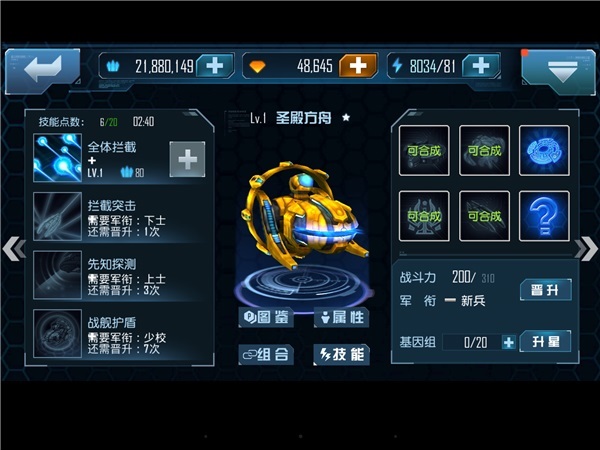The height and width of the screenshot is (450, 600).
Task: Expand the top-right dropdown triangle menu
Action: point(559,72)
